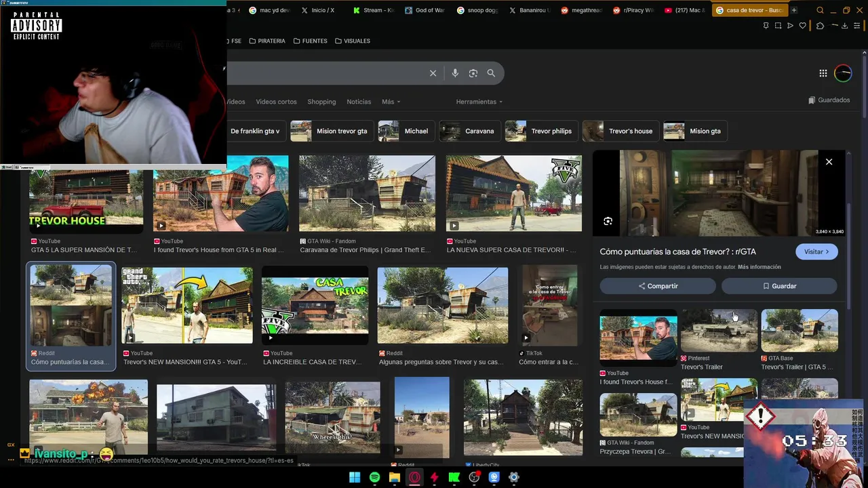Select the Mision trevor gta suggestion chip
This screenshot has height=488, width=868.
coord(331,131)
